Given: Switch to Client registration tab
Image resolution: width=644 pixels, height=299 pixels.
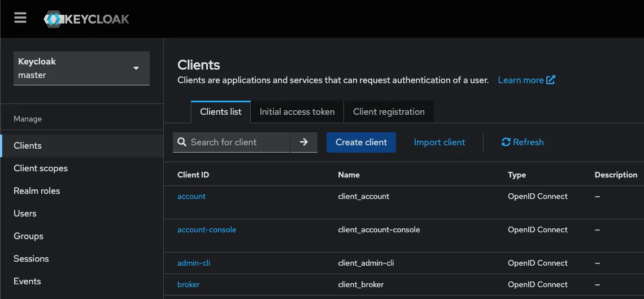Looking at the screenshot, I should (x=389, y=112).
